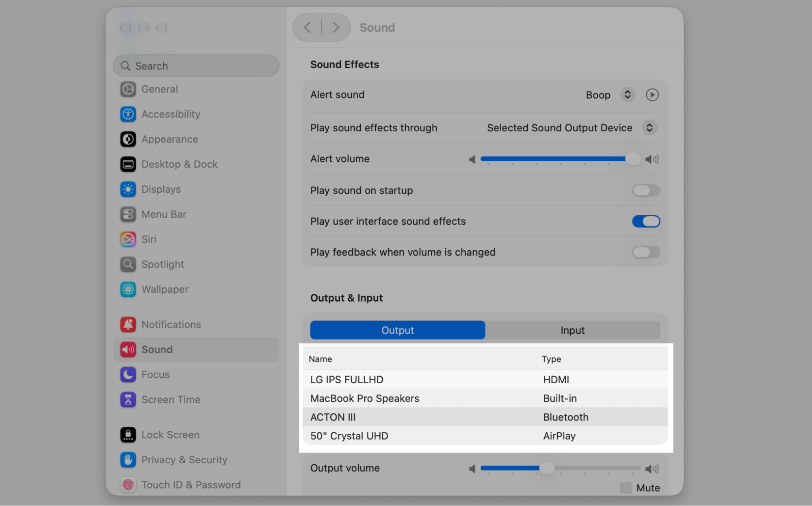Click the loud speaker icon beside Output volume

[652, 469]
